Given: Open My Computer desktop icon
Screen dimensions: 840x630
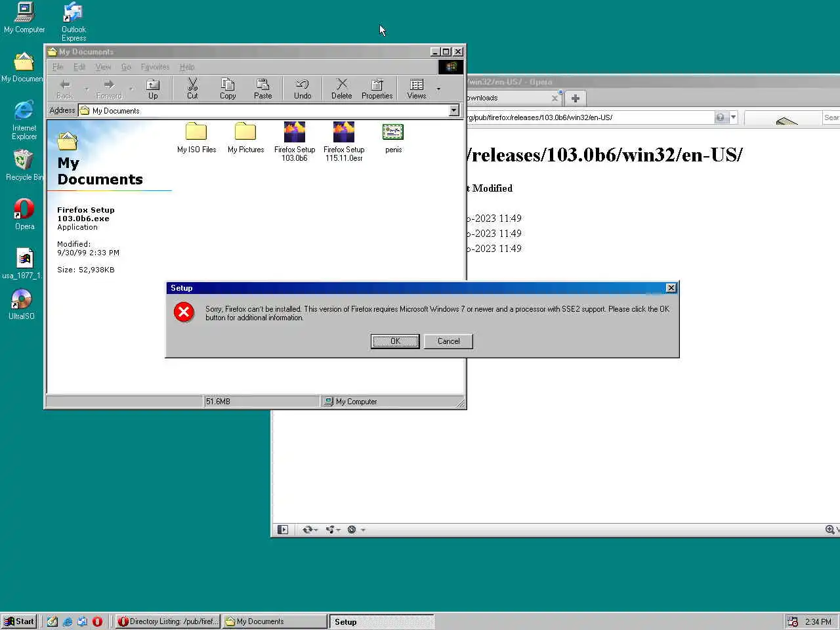Looking at the screenshot, I should (24, 18).
